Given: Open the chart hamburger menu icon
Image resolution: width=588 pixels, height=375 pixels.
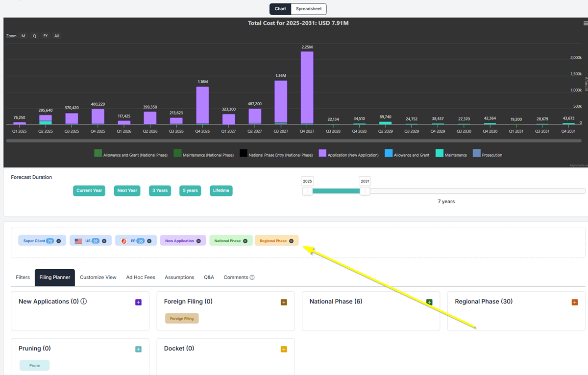Looking at the screenshot, I should 585,23.
